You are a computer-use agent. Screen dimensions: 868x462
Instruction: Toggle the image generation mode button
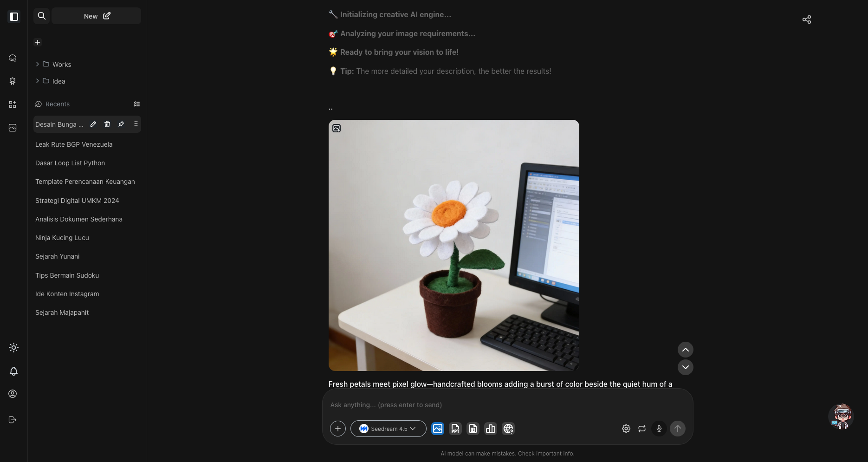click(437, 429)
